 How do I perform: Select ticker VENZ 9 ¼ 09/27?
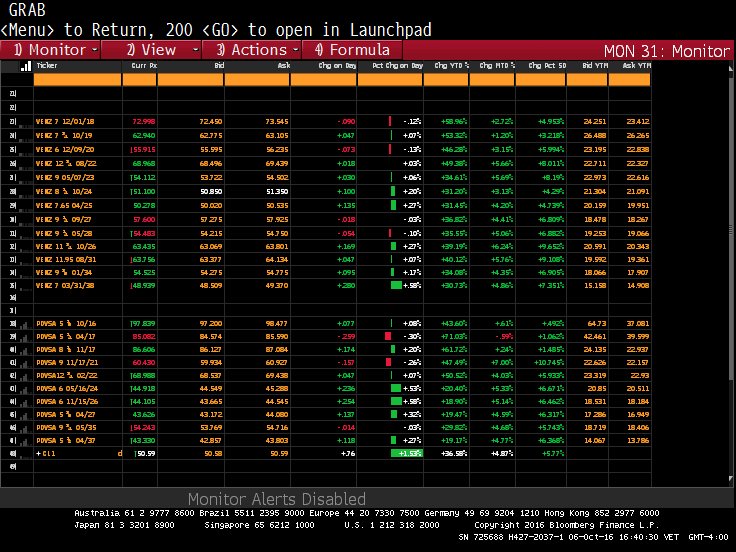[64, 220]
